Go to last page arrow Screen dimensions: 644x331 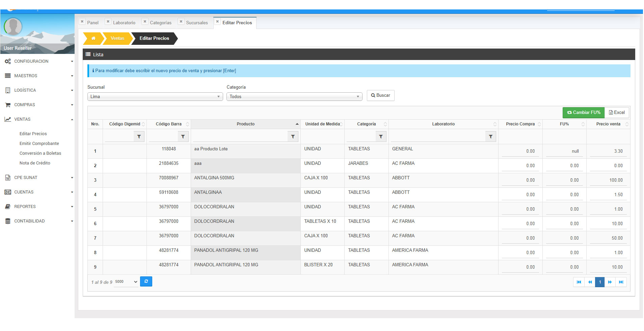point(621,282)
